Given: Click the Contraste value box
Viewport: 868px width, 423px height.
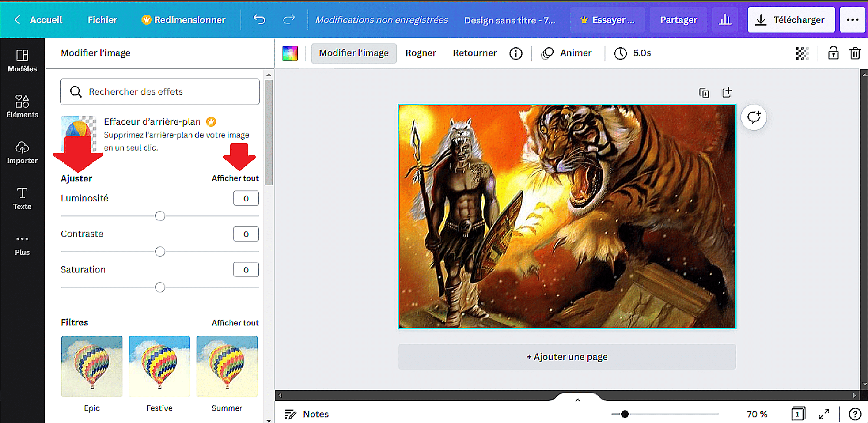Looking at the screenshot, I should point(246,234).
